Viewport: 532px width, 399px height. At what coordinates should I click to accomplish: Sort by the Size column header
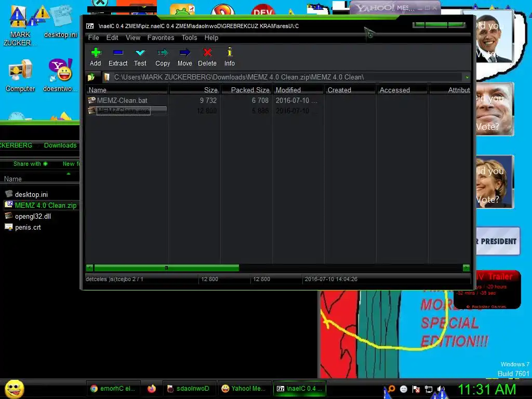click(194, 90)
